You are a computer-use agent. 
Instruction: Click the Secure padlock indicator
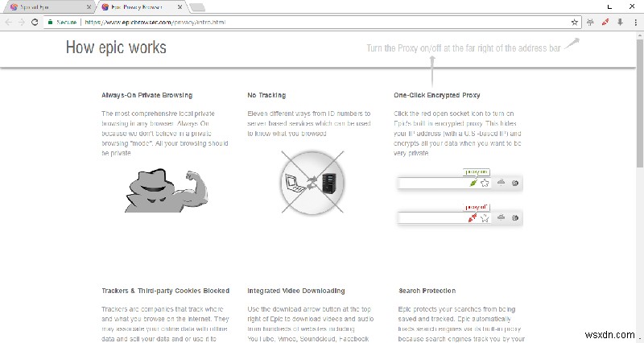pos(63,23)
